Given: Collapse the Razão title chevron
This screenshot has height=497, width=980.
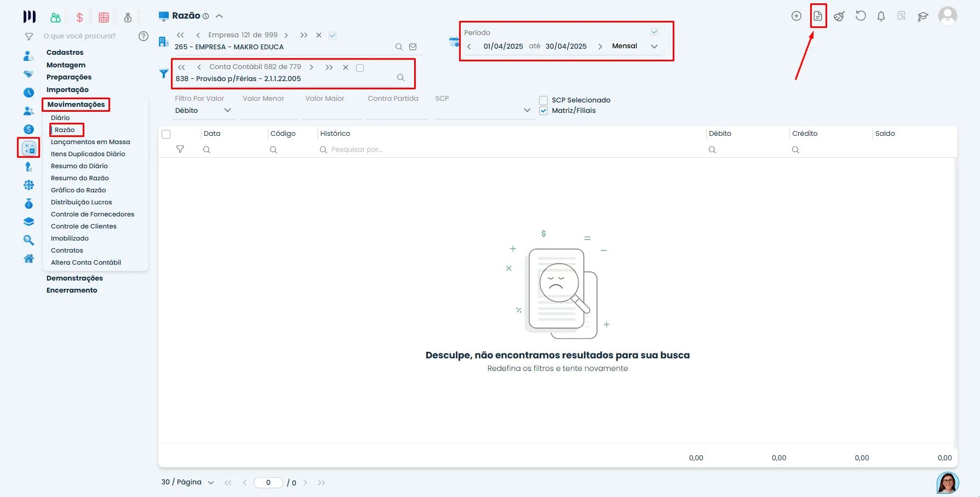Looking at the screenshot, I should click(219, 16).
